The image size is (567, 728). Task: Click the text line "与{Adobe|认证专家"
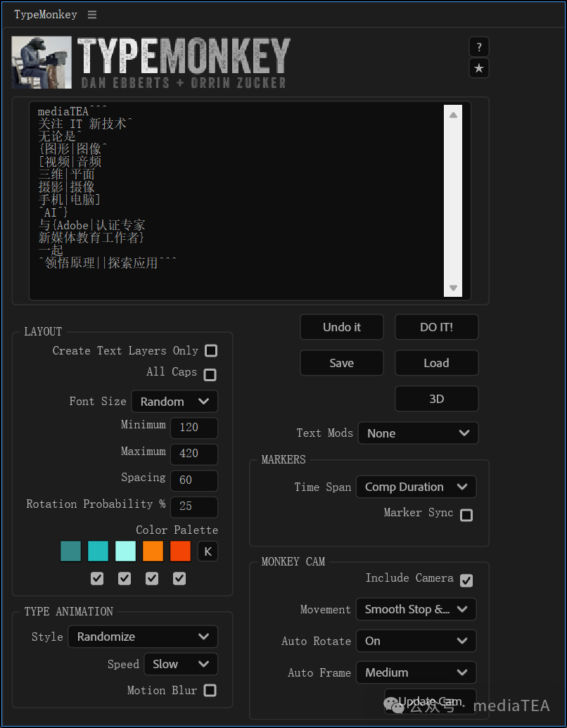(91, 226)
